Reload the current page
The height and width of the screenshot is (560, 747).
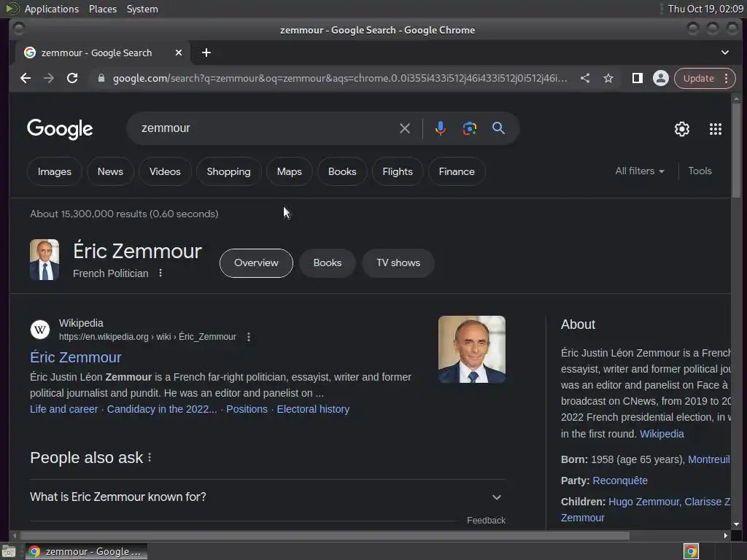72,78
